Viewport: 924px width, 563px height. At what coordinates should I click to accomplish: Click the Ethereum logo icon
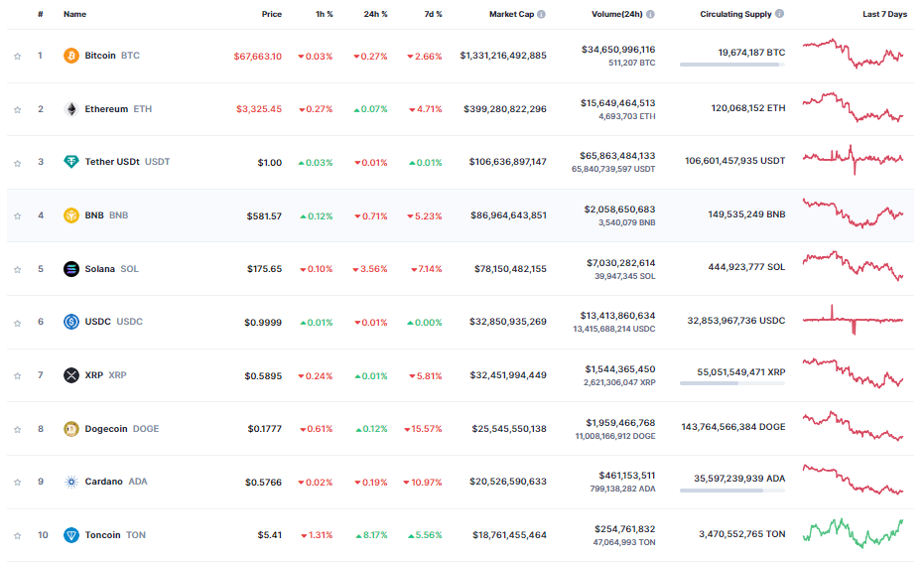[71, 109]
